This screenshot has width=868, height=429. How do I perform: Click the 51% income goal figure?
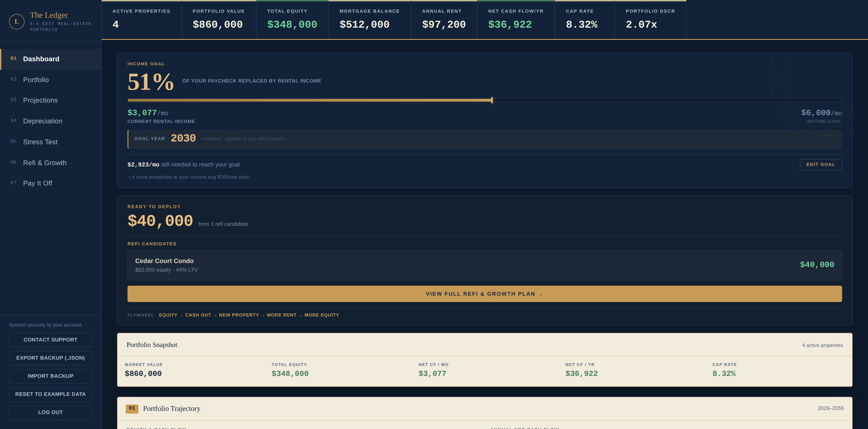(x=151, y=82)
